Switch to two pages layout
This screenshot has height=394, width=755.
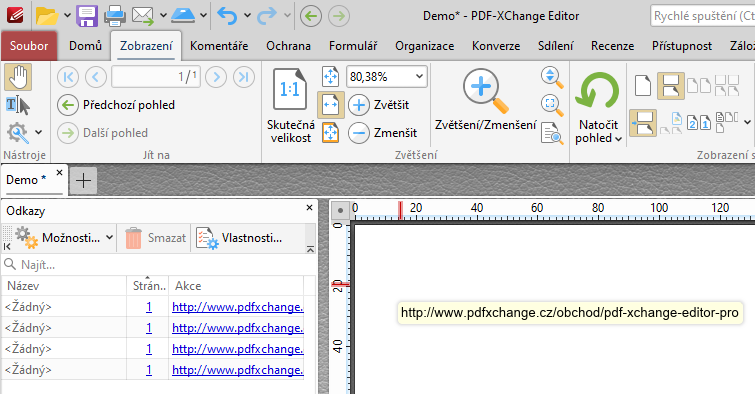pos(699,85)
